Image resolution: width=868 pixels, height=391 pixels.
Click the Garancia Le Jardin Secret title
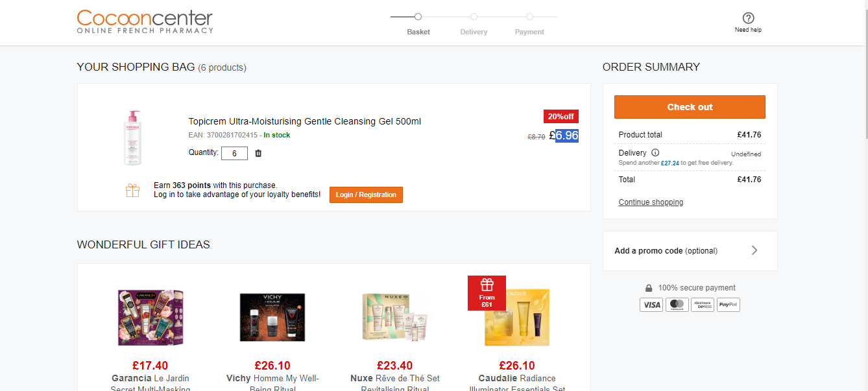(x=151, y=384)
